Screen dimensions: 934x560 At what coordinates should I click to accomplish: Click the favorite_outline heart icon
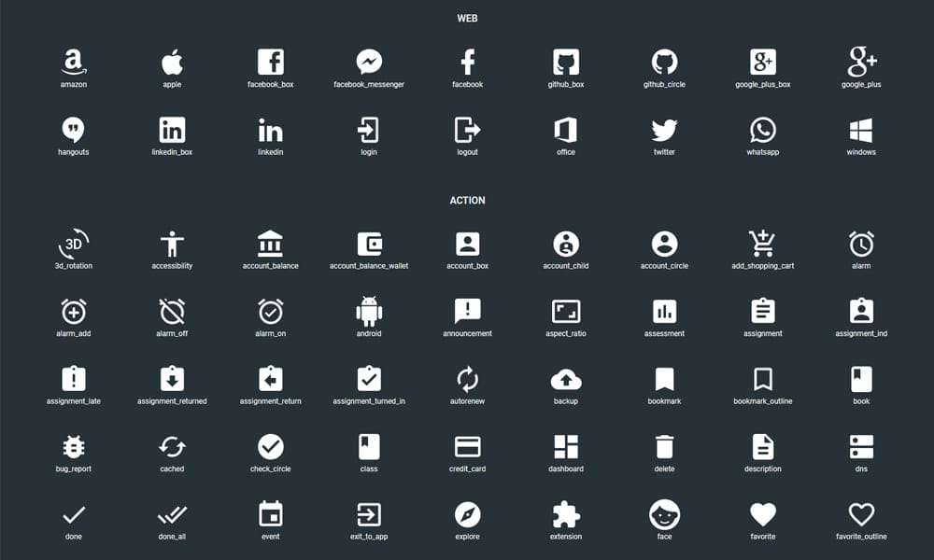tap(861, 515)
